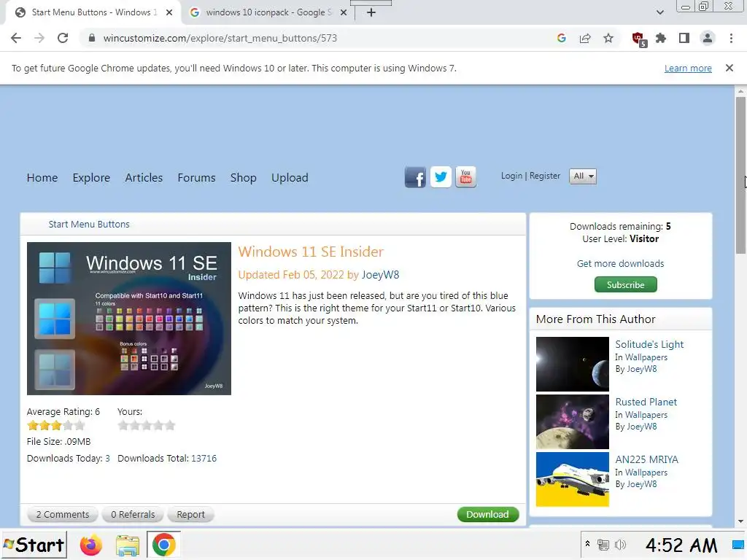The image size is (747, 560).
Task: Rate with the fifth star under Yours
Action: pyautogui.click(x=169, y=425)
